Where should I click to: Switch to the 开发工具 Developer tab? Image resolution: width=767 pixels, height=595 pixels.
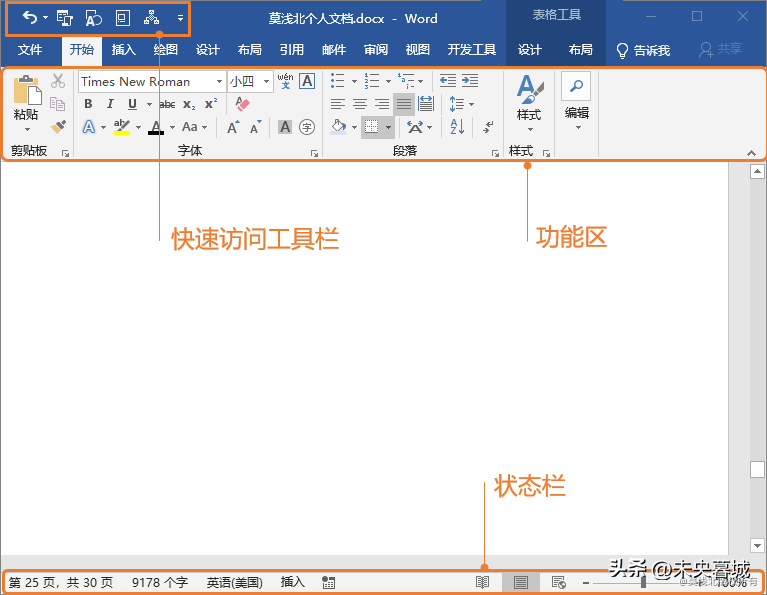coord(472,50)
